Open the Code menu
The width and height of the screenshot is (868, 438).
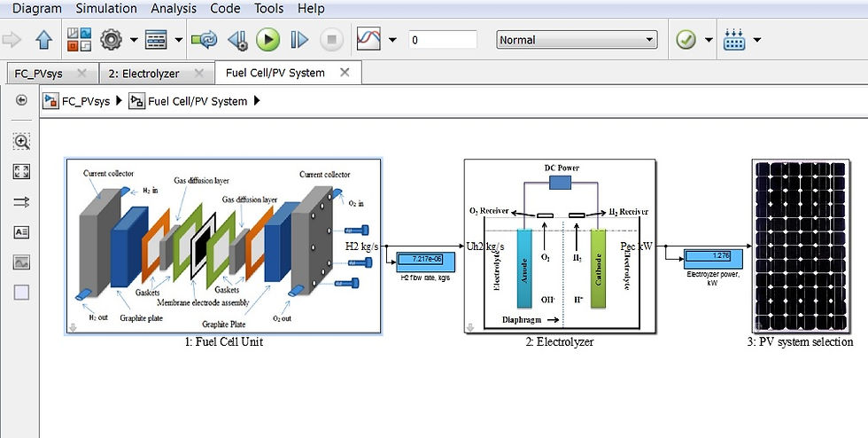pos(225,8)
